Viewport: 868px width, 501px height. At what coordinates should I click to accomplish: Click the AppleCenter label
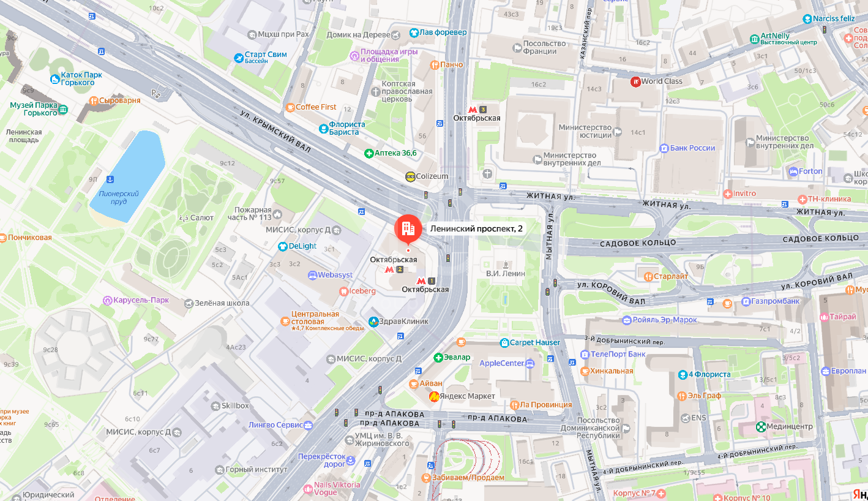(x=502, y=363)
